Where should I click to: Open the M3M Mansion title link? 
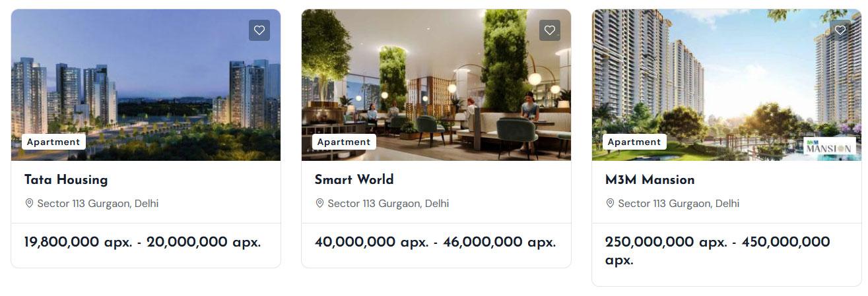(650, 179)
